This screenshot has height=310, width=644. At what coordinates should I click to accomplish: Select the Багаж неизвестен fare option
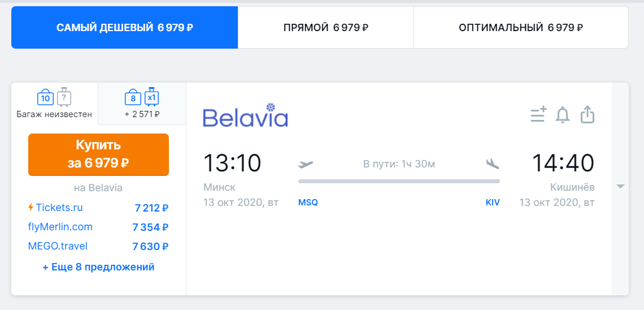click(x=55, y=103)
